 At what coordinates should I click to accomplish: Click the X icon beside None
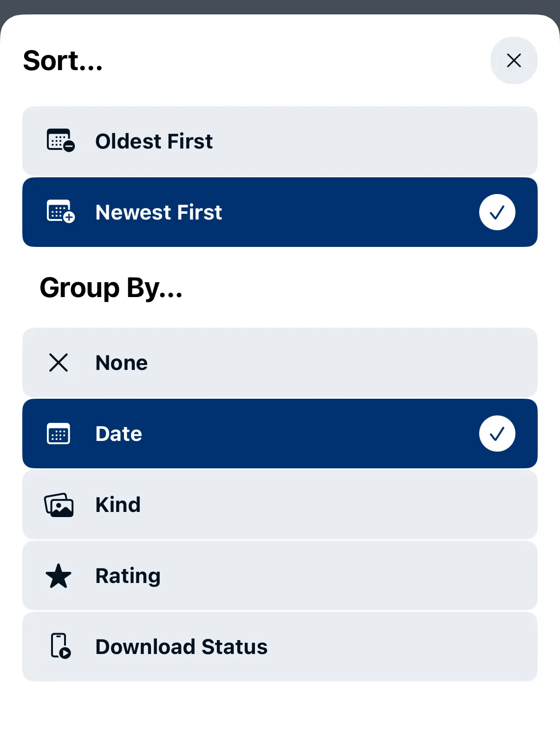click(59, 363)
